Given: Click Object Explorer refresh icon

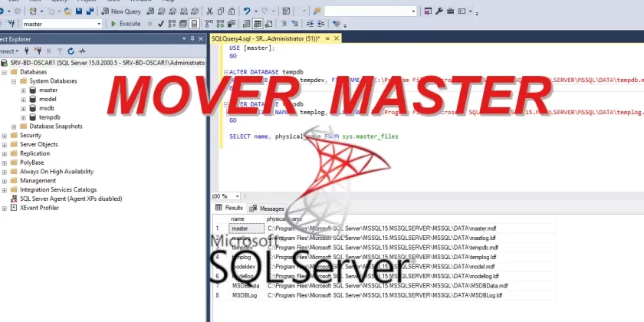Looking at the screenshot, I should (71, 51).
